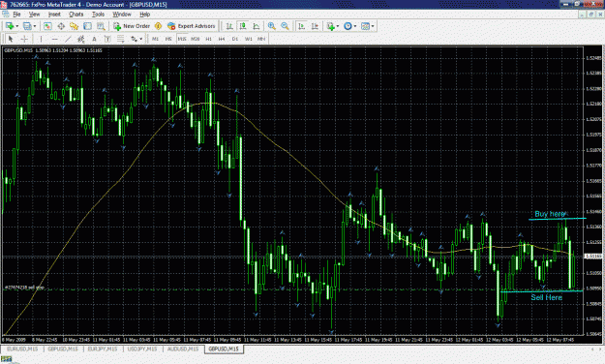The height and width of the screenshot is (364, 605).
Task: Switch to candlestick chart mode
Action: pos(243,26)
